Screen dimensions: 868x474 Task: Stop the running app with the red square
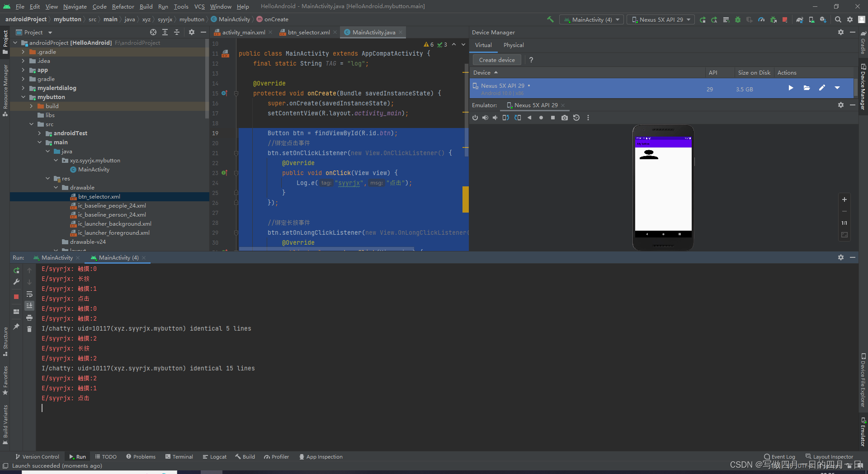click(785, 19)
